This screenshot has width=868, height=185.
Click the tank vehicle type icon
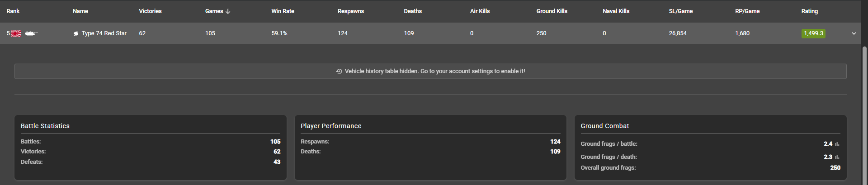click(31, 33)
